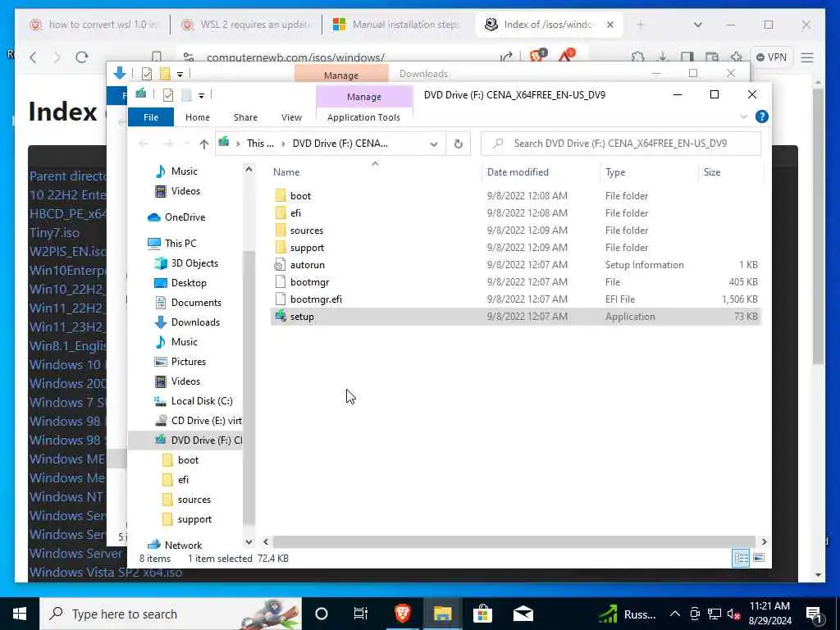Image resolution: width=840 pixels, height=630 pixels.
Task: Show hidden system tray icons
Action: 675,614
